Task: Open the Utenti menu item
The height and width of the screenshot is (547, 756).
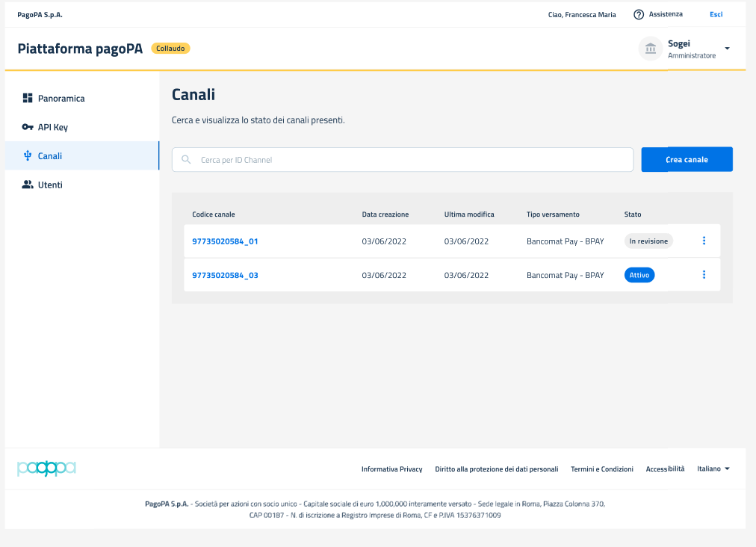Action: tap(50, 185)
